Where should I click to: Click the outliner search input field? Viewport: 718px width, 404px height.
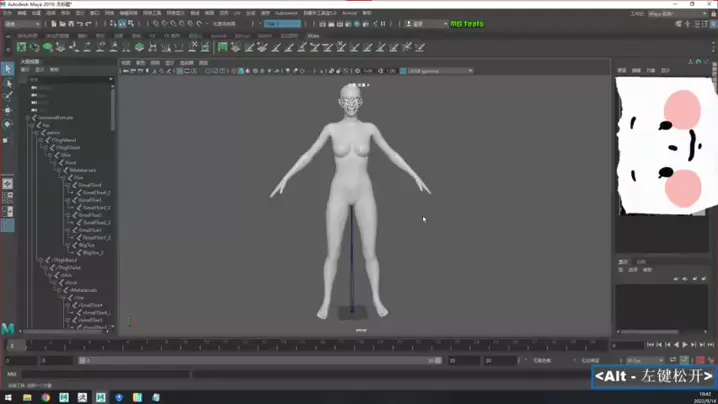pyautogui.click(x=68, y=79)
